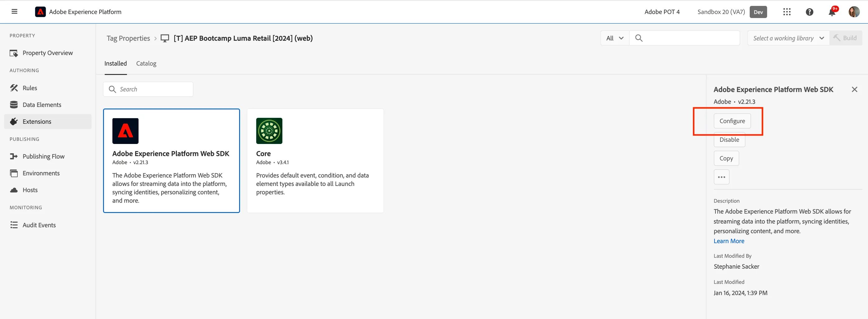Viewport: 868px width, 319px height.
Task: Switch to the Installed tab
Action: pos(116,63)
